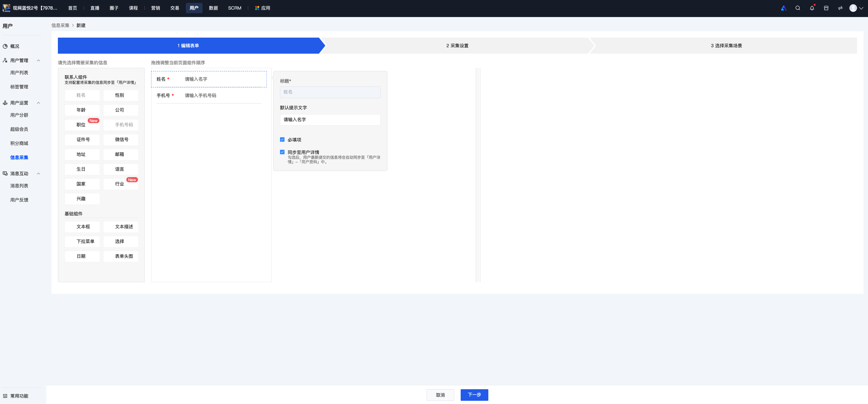Select the 姓名 form field row
The width and height of the screenshot is (868, 404).
209,79
